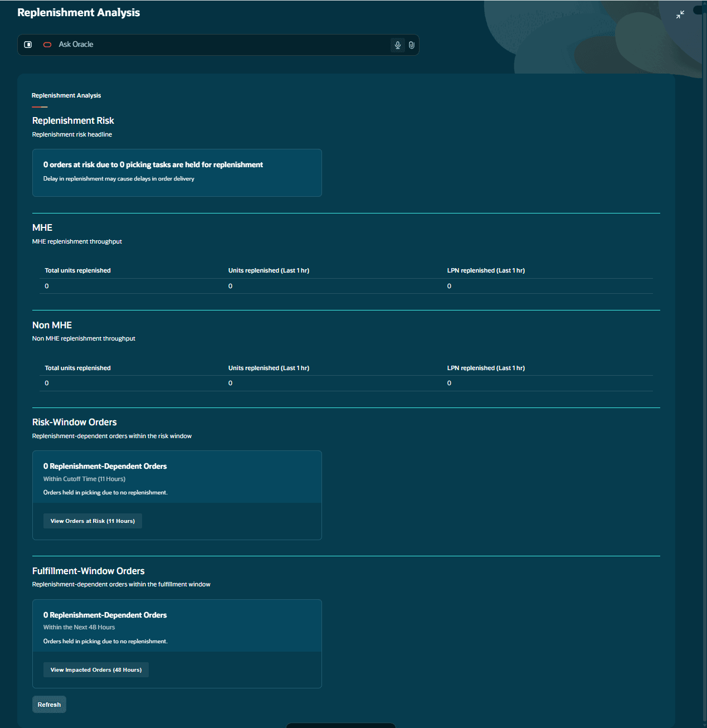
Task: Click the "Replenishment Analysis" page title
Action: pyautogui.click(x=79, y=12)
